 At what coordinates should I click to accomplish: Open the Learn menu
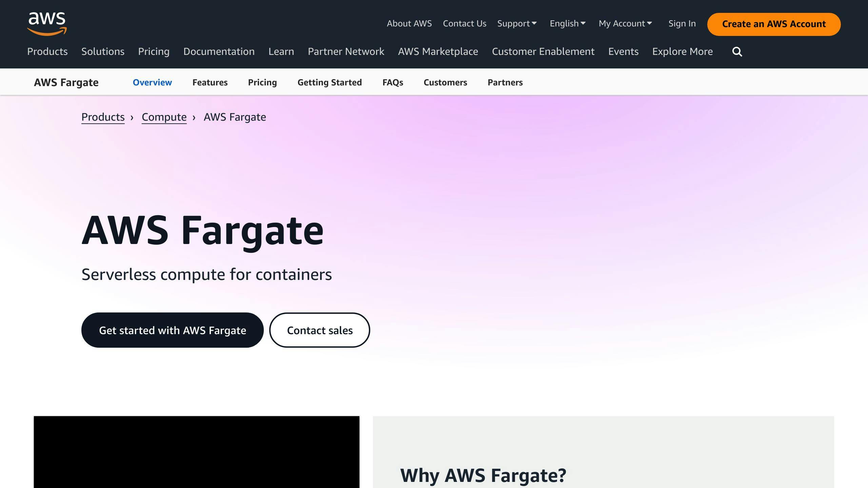(281, 52)
